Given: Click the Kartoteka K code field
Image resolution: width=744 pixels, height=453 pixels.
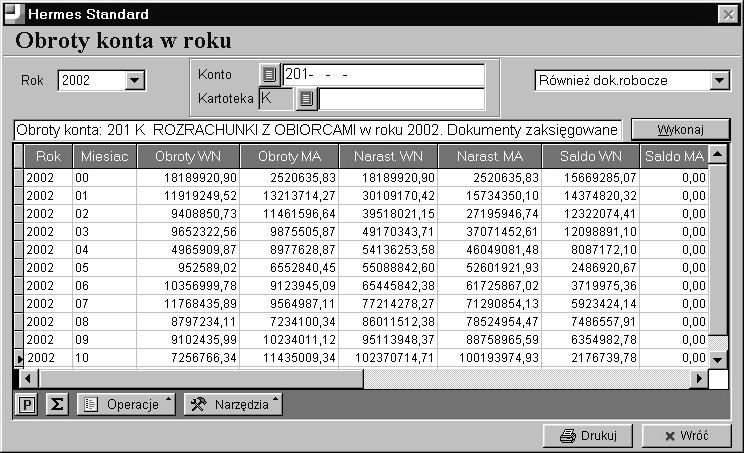Looking at the screenshot, I should pyautogui.click(x=277, y=99).
